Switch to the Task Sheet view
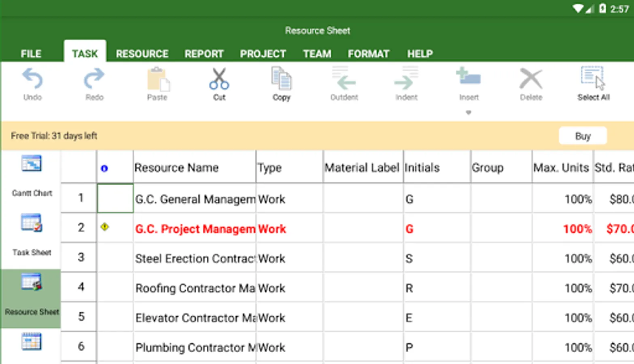Viewport: 634px width, 364px height. coord(32,223)
